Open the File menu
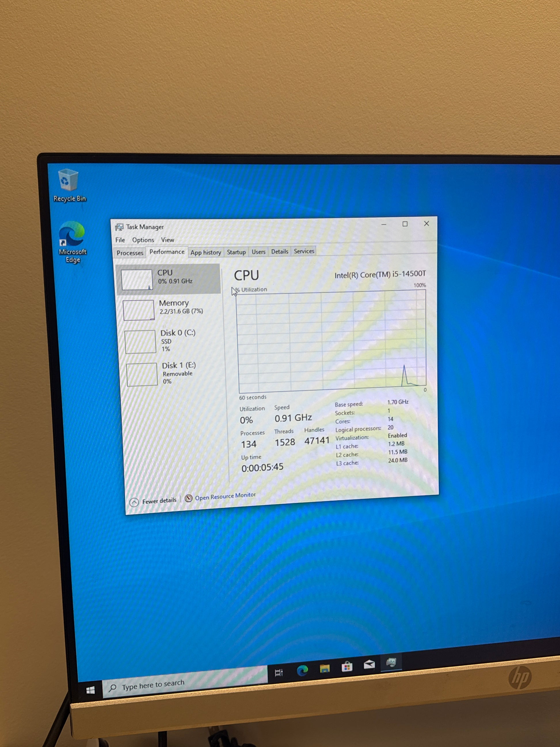This screenshot has width=560, height=747. click(x=120, y=240)
